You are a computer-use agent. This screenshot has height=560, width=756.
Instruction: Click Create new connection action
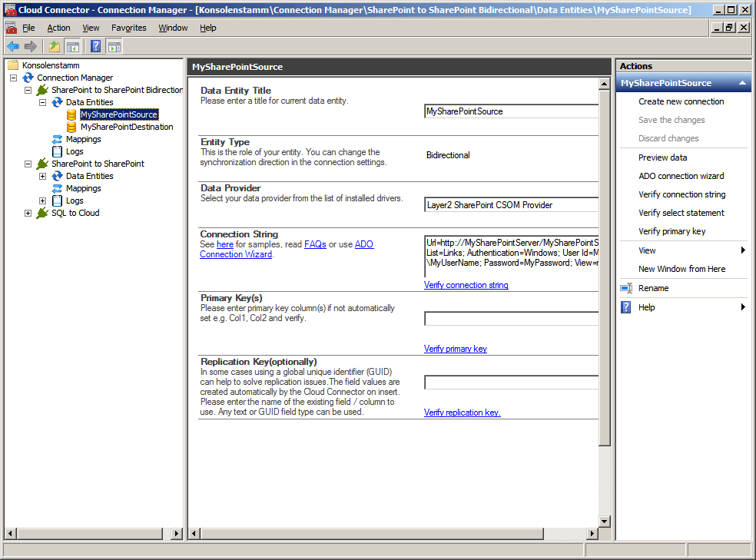[x=681, y=101]
